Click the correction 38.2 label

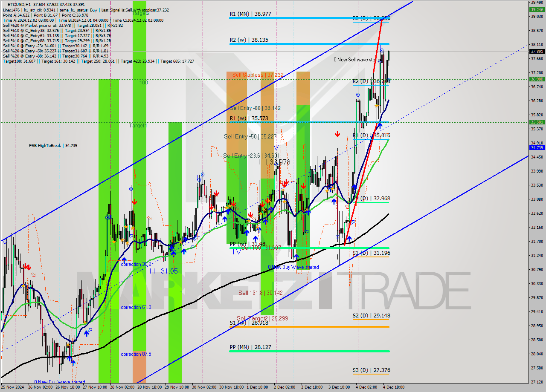pyautogui.click(x=136, y=264)
